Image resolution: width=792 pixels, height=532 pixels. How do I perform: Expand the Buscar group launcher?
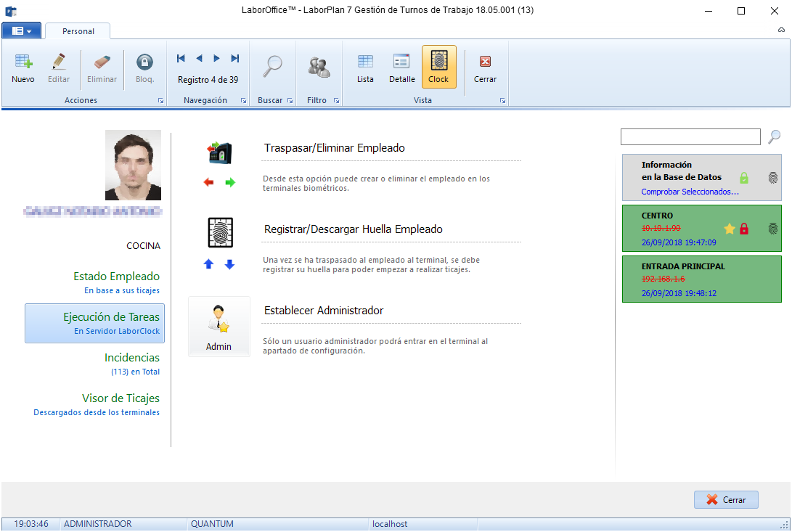click(290, 101)
